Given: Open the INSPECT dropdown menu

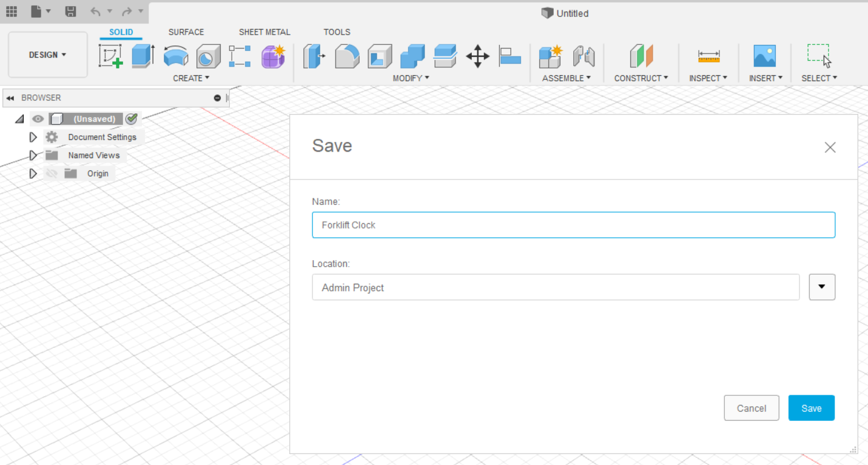Looking at the screenshot, I should (708, 78).
